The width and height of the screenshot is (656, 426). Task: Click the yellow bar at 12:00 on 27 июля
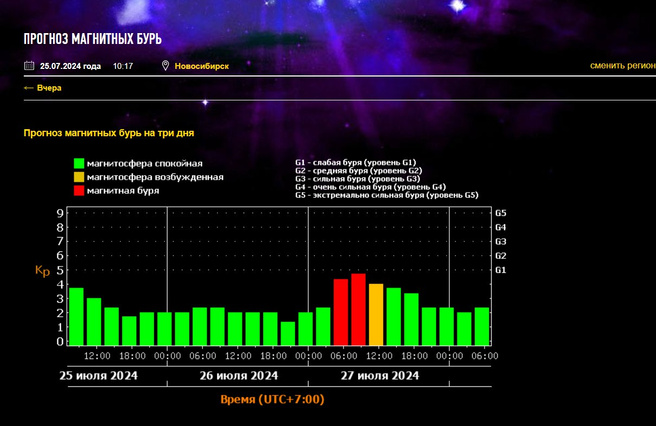point(376,314)
